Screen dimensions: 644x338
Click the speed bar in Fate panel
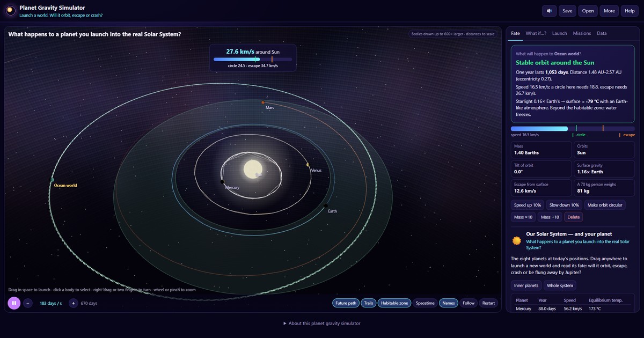point(573,129)
